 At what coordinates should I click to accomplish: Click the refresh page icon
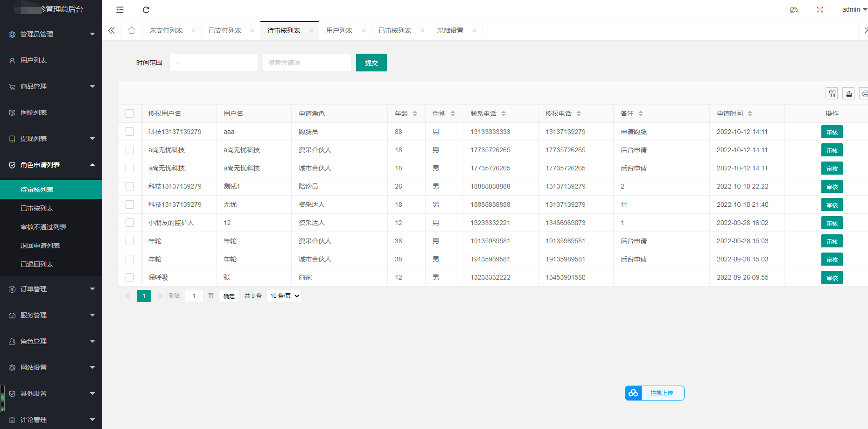point(146,10)
